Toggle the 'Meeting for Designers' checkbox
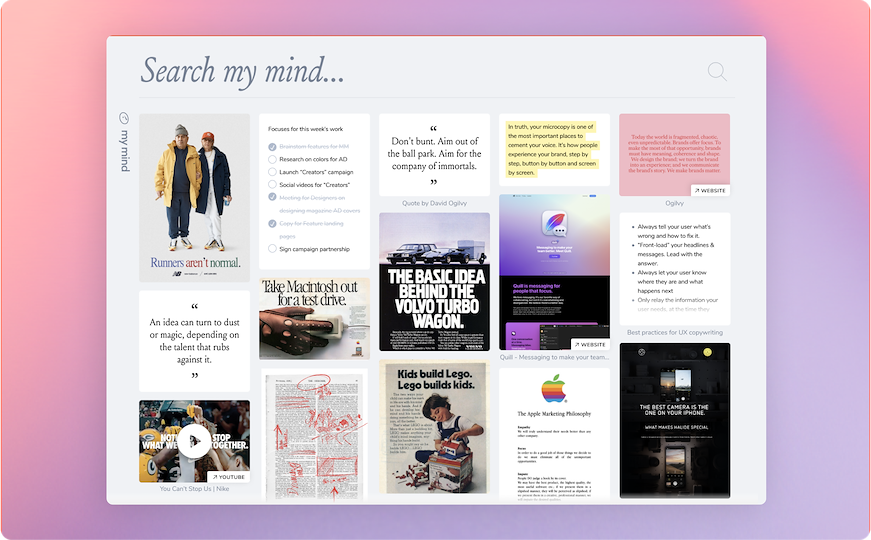The height and width of the screenshot is (540, 871). coord(272,197)
